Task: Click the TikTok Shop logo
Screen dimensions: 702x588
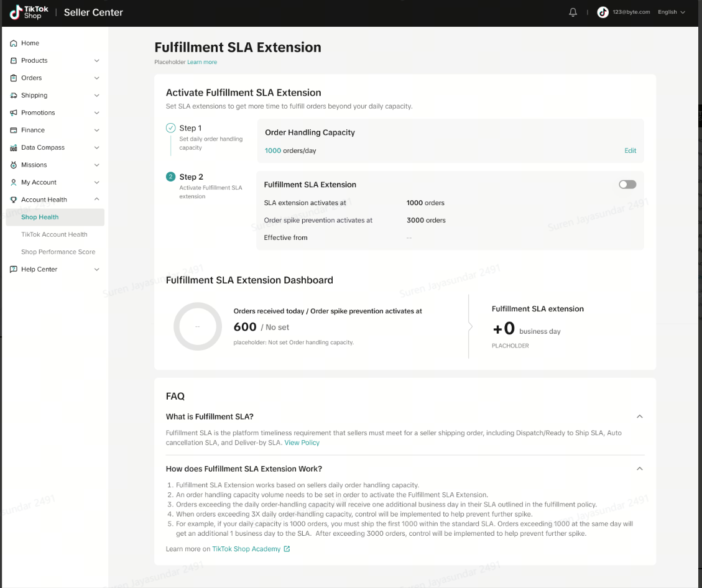Action: point(29,12)
